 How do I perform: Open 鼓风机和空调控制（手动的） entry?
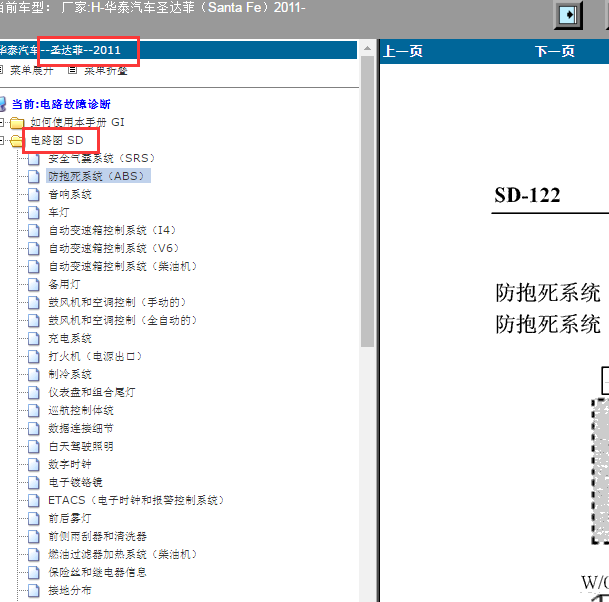(x=117, y=302)
